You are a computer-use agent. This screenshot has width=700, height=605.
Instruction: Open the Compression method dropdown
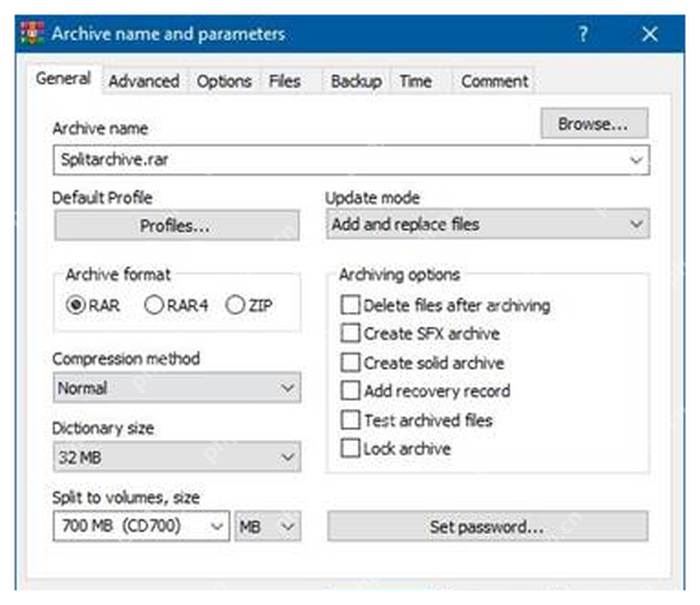177,388
